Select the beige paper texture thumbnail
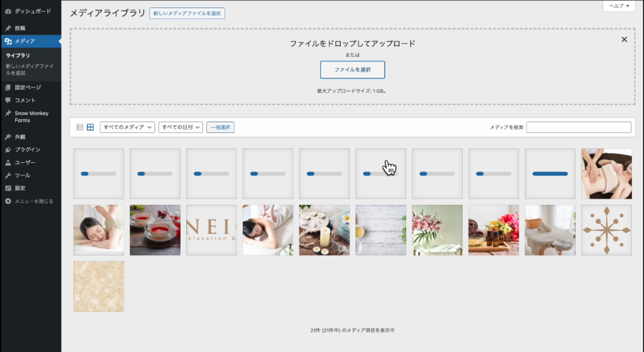This screenshot has width=644, height=352. click(99, 287)
